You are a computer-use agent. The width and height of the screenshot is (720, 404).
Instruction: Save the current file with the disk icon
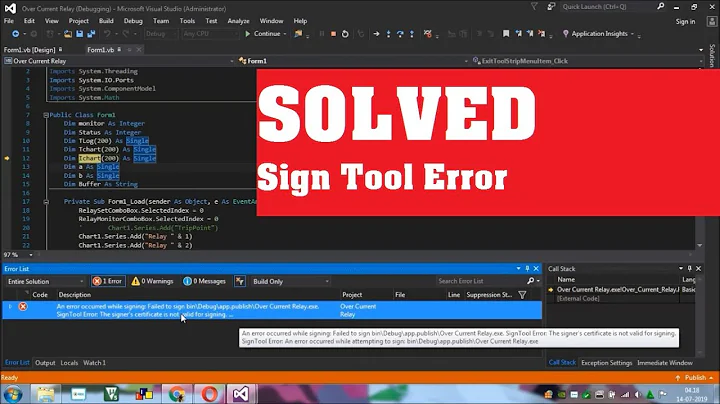pyautogui.click(x=79, y=34)
